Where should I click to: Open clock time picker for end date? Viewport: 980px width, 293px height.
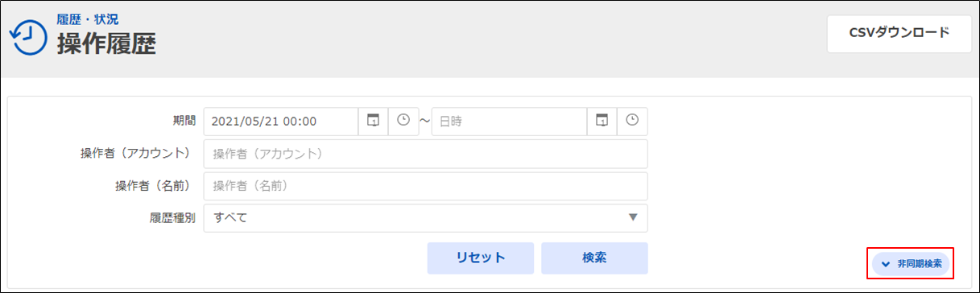pyautogui.click(x=632, y=121)
